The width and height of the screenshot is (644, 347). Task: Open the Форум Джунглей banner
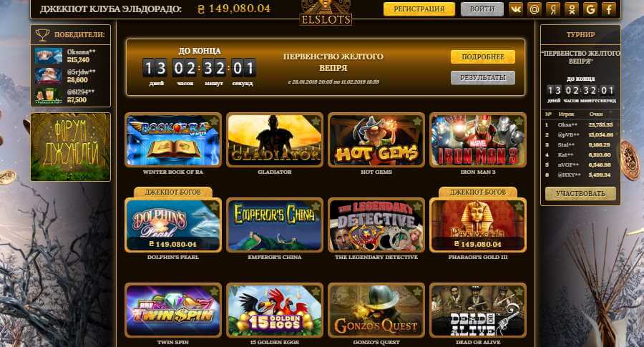(71, 147)
